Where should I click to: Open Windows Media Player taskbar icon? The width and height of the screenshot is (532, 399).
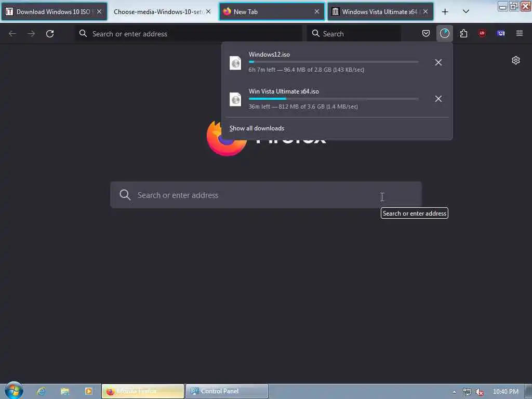coord(88,391)
